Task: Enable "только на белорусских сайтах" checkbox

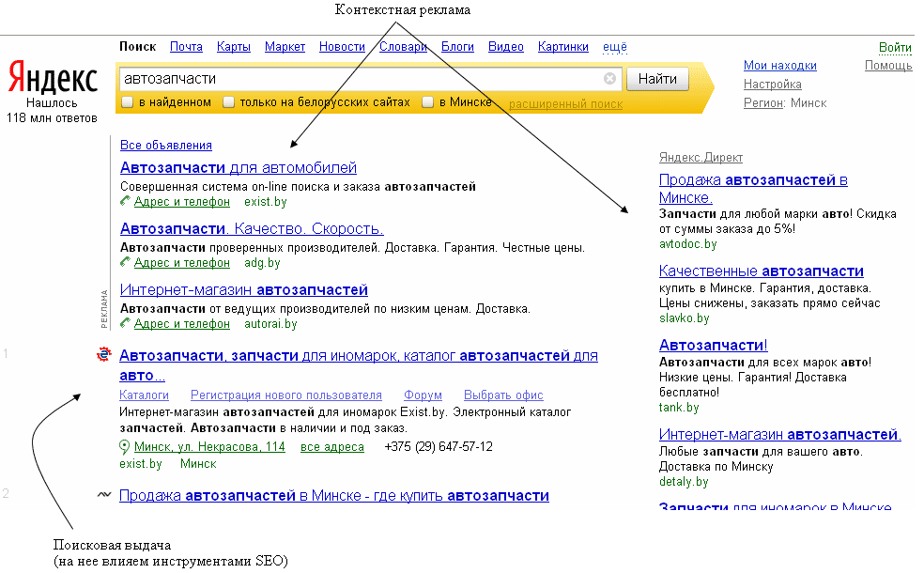Action: point(228,102)
